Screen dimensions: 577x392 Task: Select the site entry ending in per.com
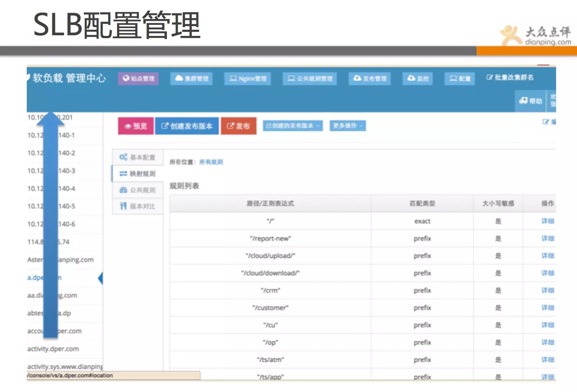pyautogui.click(x=65, y=331)
